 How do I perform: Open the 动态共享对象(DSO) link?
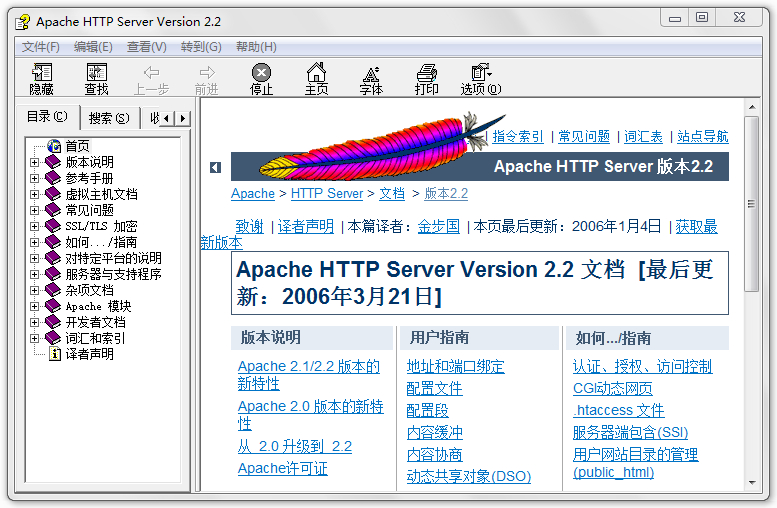[x=468, y=476]
